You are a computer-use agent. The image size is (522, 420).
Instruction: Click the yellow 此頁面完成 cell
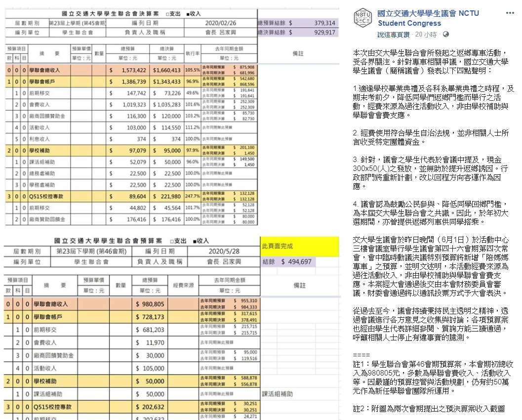click(x=299, y=246)
